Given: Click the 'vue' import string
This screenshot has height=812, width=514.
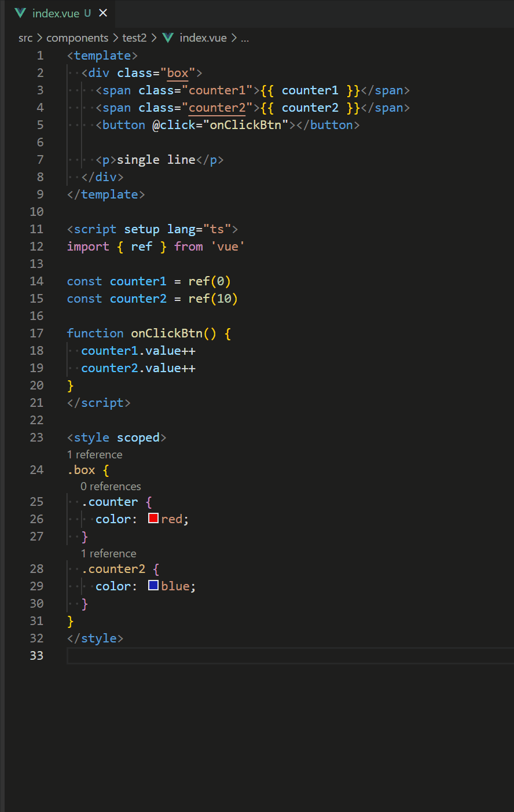Looking at the screenshot, I should click(227, 247).
